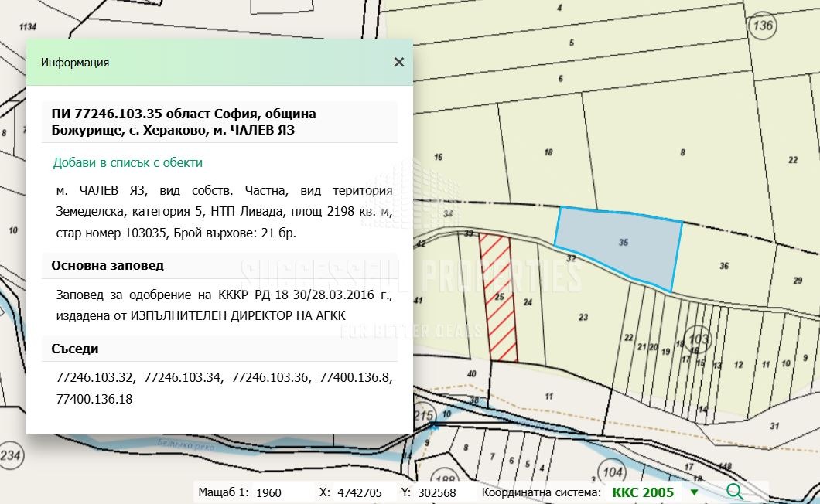
Task: Select the red hatched parcel 25
Action: (499, 297)
